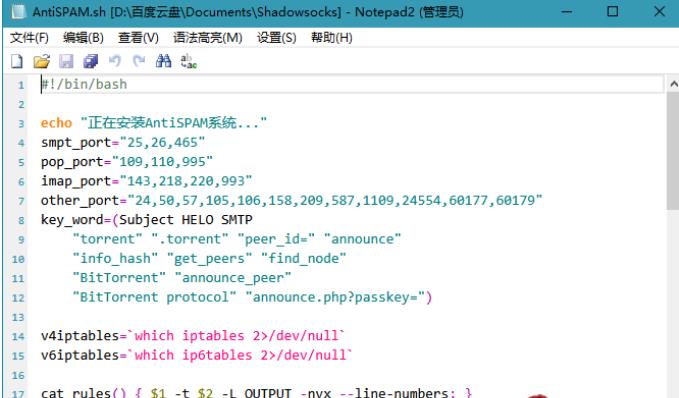The height and width of the screenshot is (398, 679).
Task: Open the 帮助(H) menu
Action: tap(332, 38)
